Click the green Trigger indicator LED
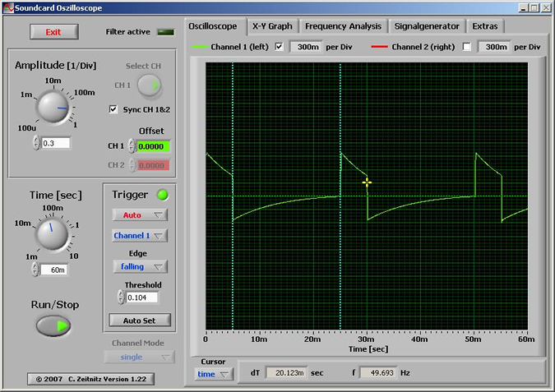This screenshot has width=555, height=392. click(x=163, y=195)
